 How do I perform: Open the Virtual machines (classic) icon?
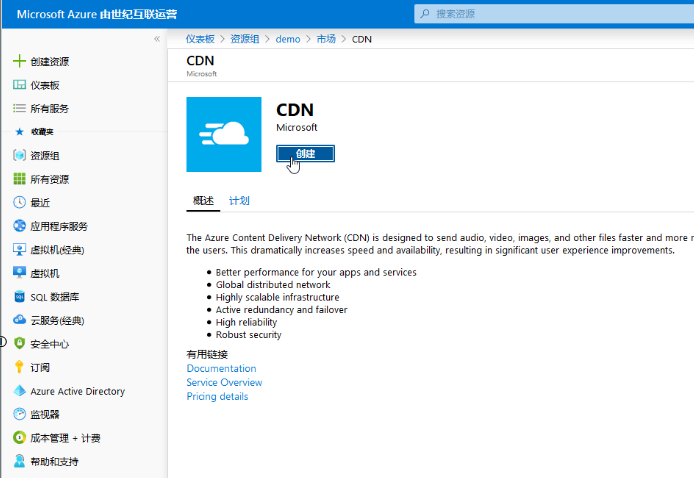[19, 250]
